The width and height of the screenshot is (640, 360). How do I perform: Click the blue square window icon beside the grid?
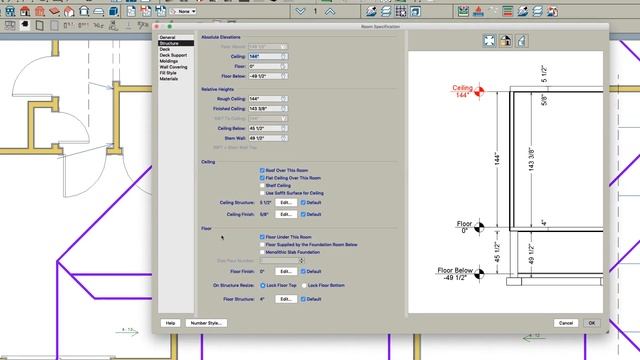pos(415,11)
